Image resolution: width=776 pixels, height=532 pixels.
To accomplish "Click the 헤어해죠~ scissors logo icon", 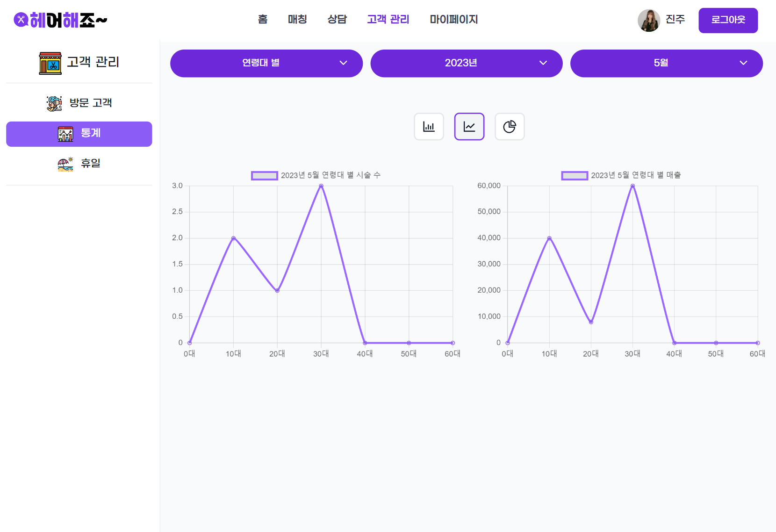I will pos(21,20).
